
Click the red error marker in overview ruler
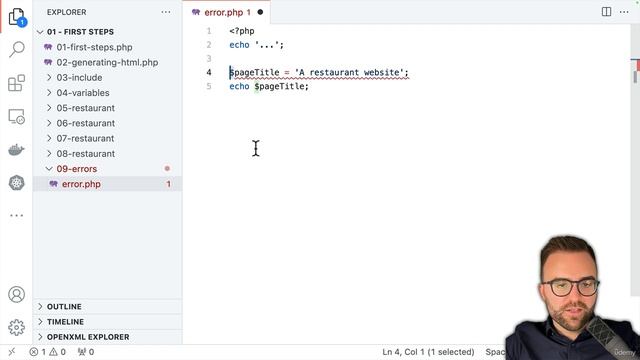pos(637,65)
